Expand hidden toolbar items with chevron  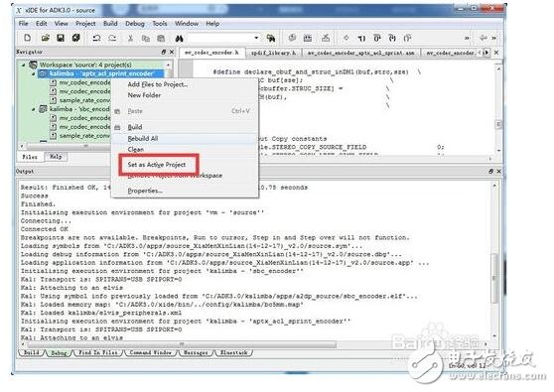tap(467, 38)
